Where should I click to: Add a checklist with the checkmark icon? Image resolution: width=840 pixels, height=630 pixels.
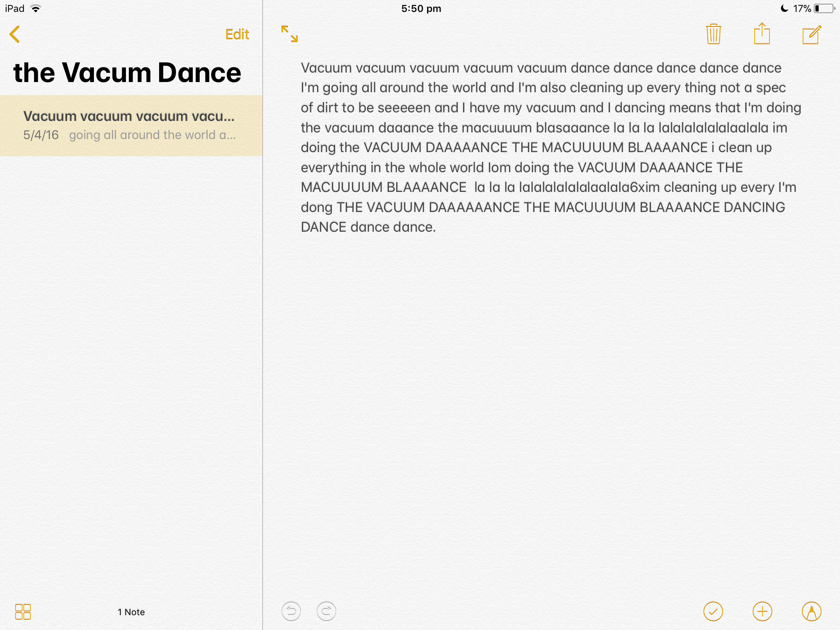(713, 612)
